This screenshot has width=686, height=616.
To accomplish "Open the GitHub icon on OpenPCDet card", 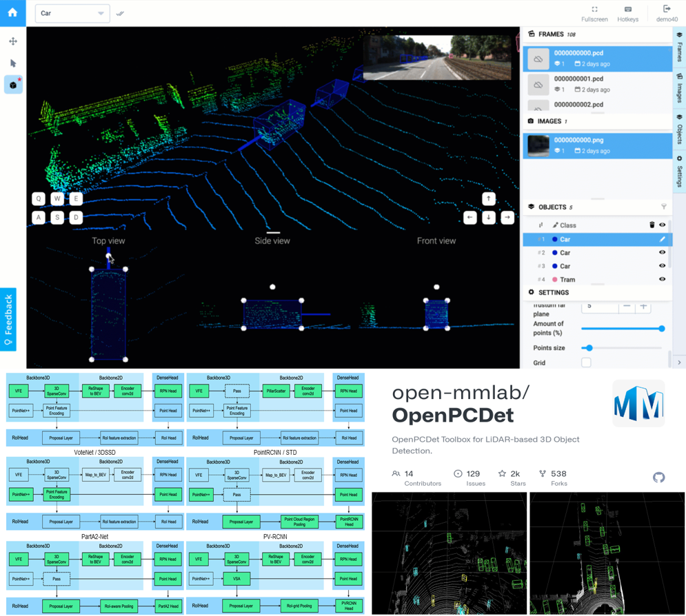I will pyautogui.click(x=659, y=478).
